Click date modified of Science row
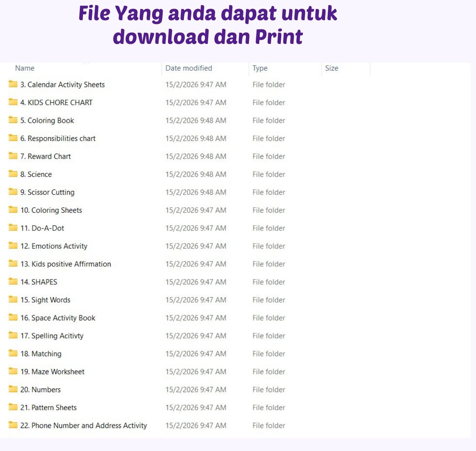The width and height of the screenshot is (476, 451). point(196,174)
